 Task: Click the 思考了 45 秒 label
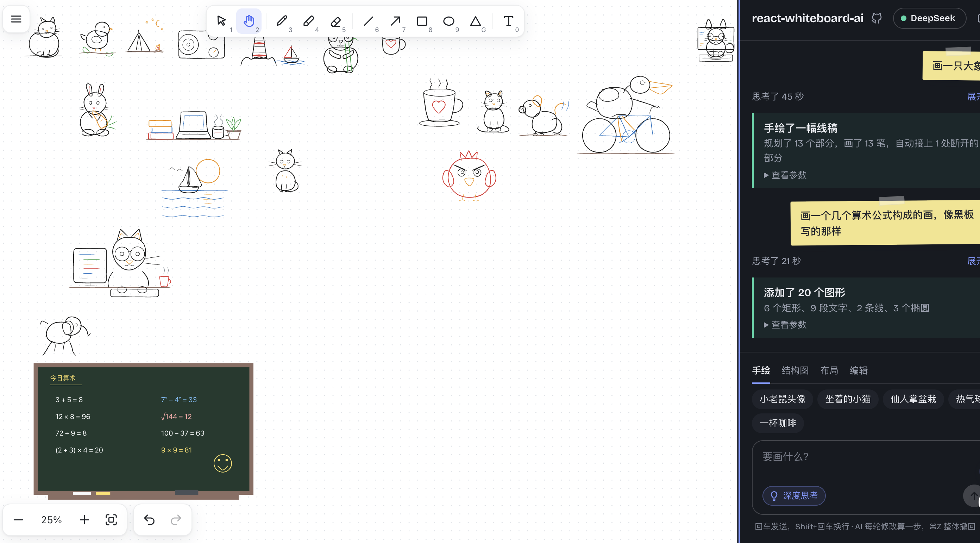778,96
